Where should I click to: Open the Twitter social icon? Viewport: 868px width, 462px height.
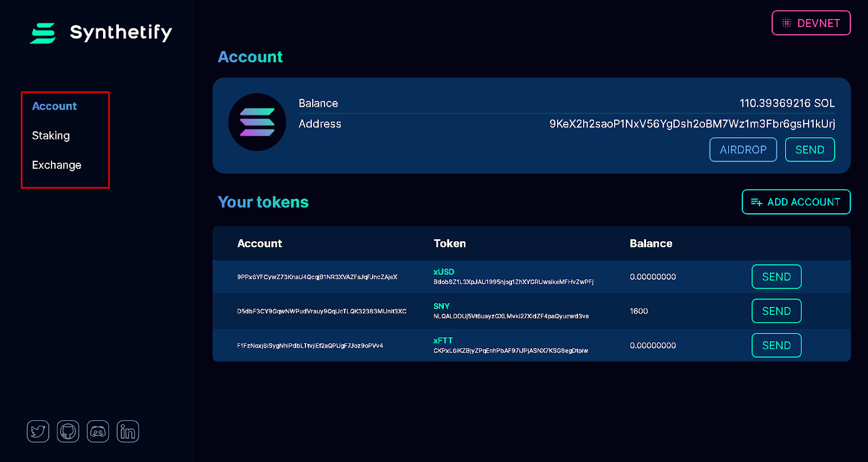(x=38, y=432)
